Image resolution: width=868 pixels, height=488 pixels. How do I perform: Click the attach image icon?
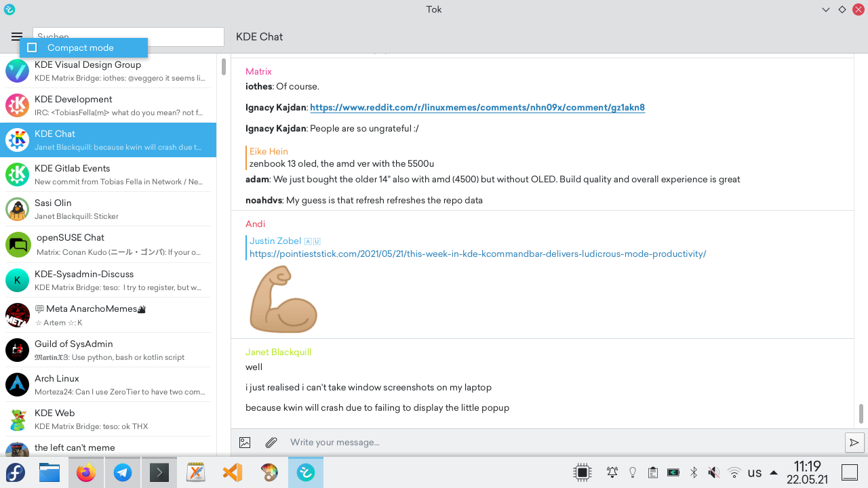point(245,443)
